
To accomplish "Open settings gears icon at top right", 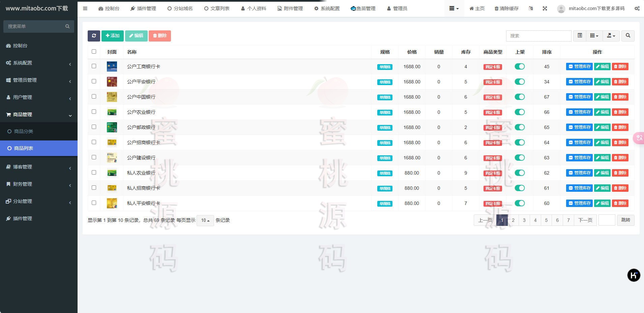I will (x=637, y=8).
